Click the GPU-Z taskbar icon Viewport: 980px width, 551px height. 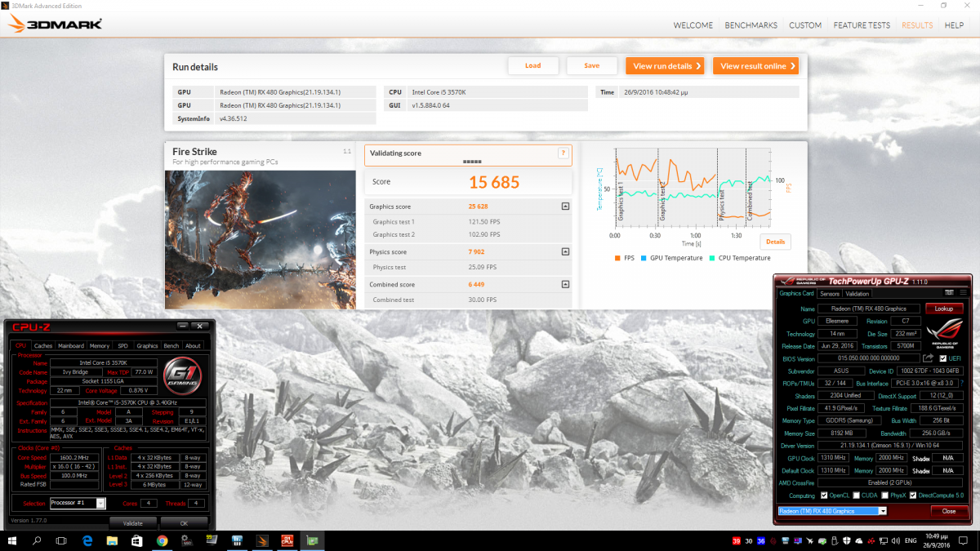coord(311,540)
